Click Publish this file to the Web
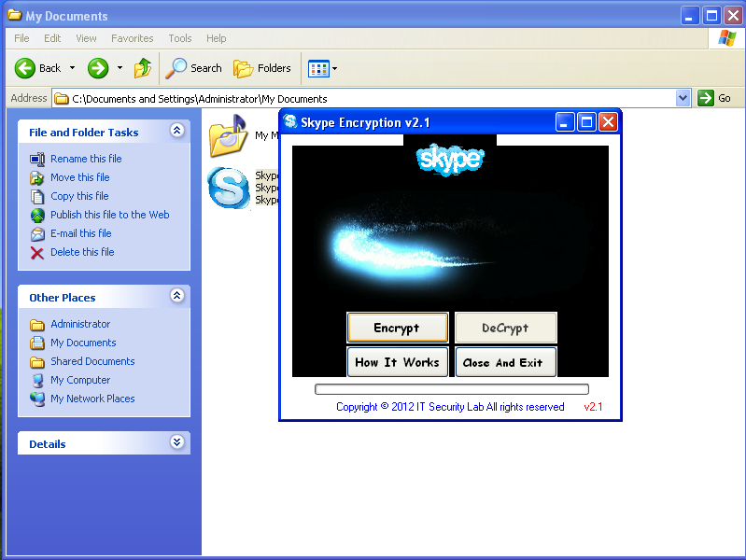The height and width of the screenshot is (560, 746). click(x=110, y=215)
